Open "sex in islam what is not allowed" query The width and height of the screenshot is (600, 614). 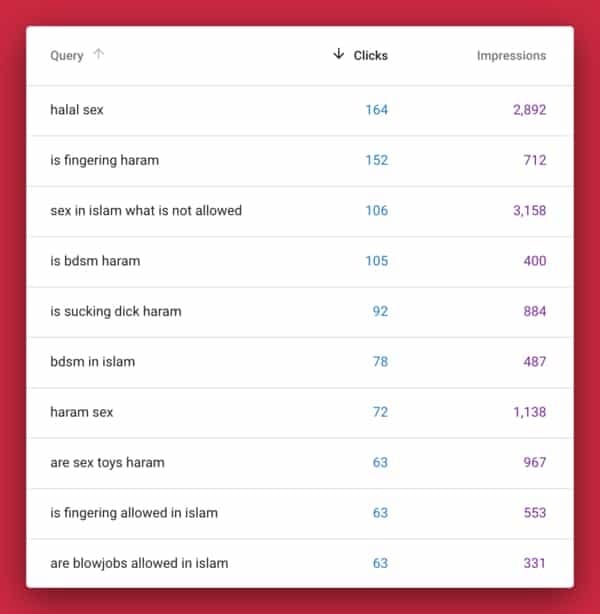[x=146, y=211]
